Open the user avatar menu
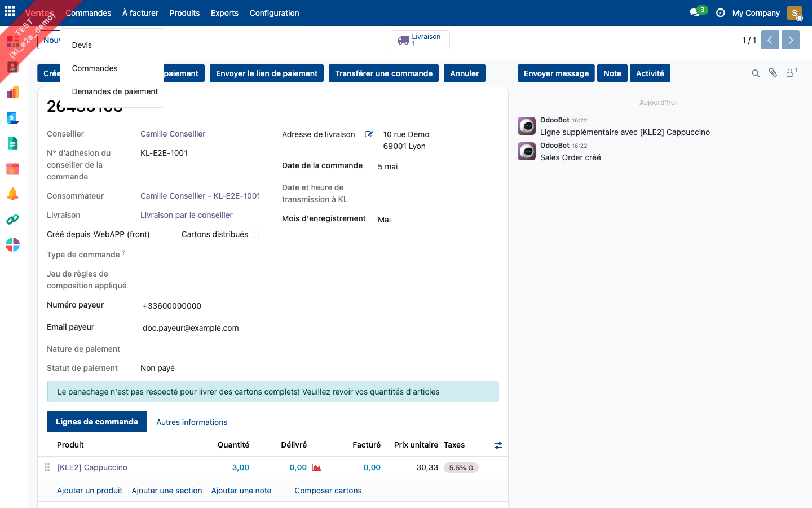The image size is (812, 508). 795,13
